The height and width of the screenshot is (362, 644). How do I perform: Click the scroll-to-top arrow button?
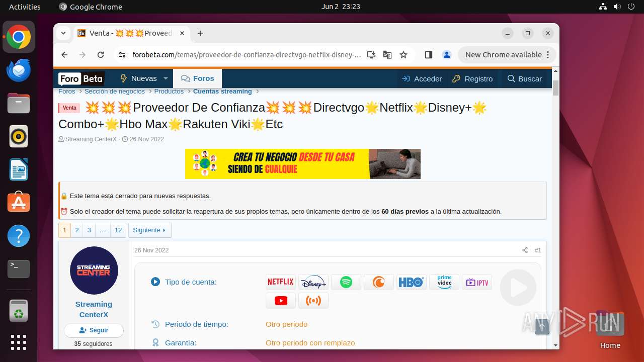542,327
